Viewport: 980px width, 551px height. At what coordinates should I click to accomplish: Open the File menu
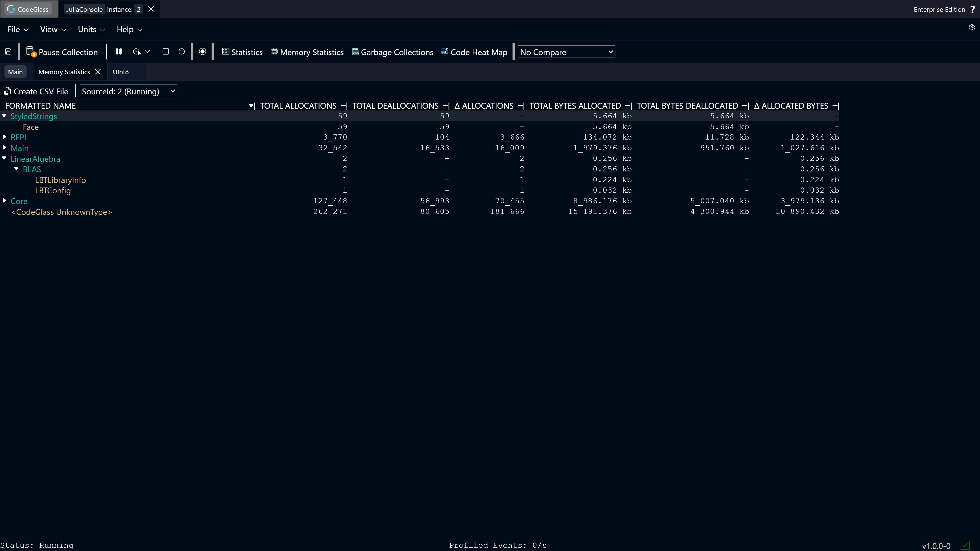click(x=18, y=29)
